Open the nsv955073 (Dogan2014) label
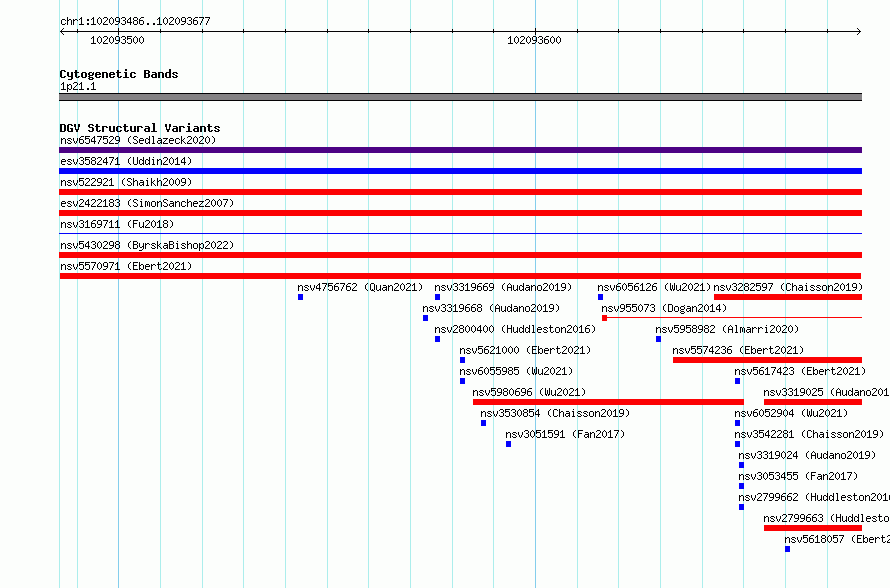The height and width of the screenshot is (588, 890). 664,308
